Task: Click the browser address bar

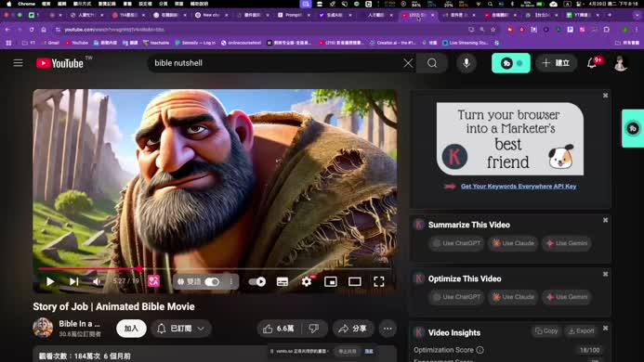Action: (x=263, y=30)
